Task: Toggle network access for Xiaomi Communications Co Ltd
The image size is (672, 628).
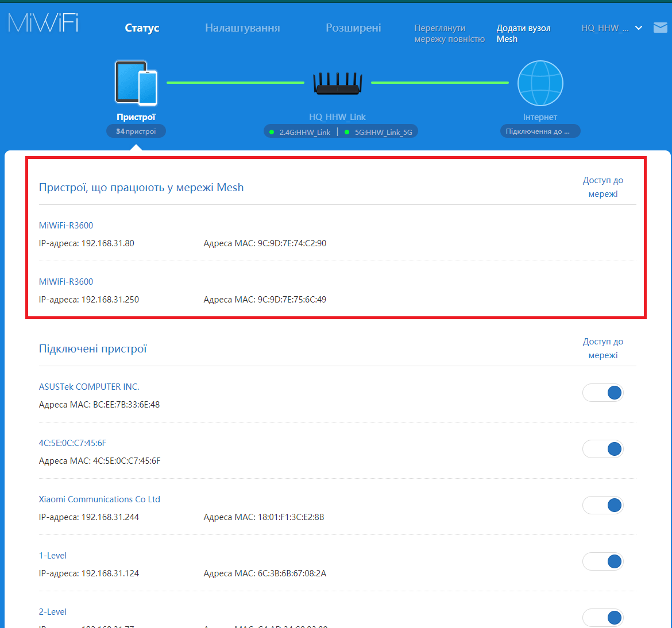Action: pos(603,505)
